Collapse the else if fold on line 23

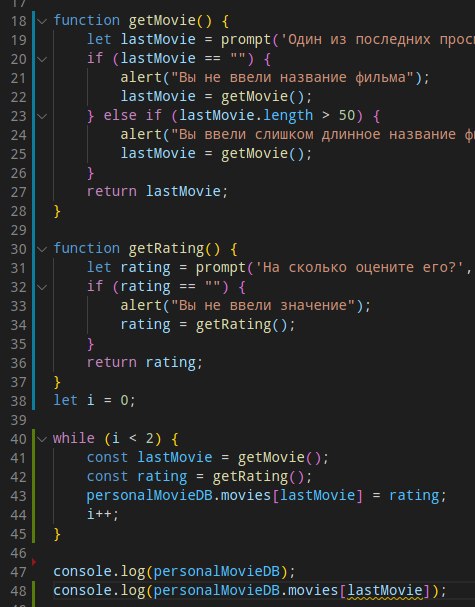(42, 116)
